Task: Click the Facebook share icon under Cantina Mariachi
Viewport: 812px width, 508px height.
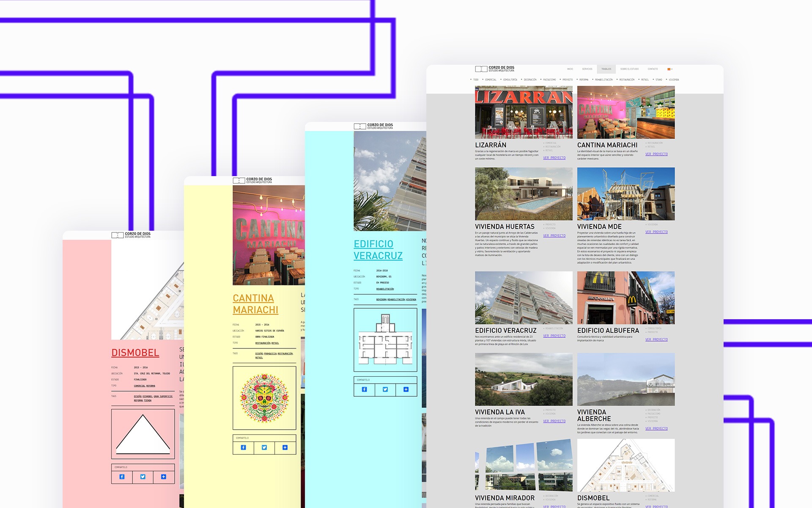Action: 243,447
